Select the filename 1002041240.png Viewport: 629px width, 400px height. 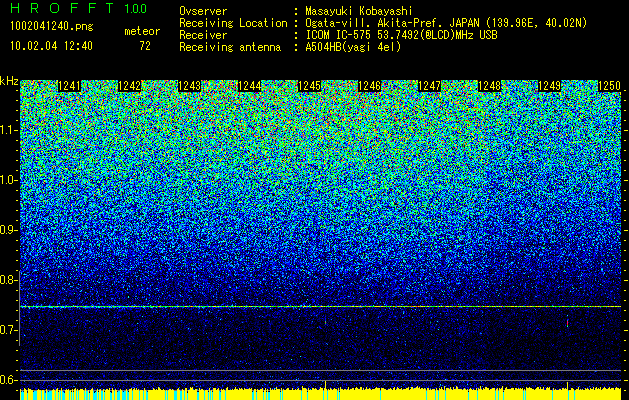pyautogui.click(x=52, y=27)
